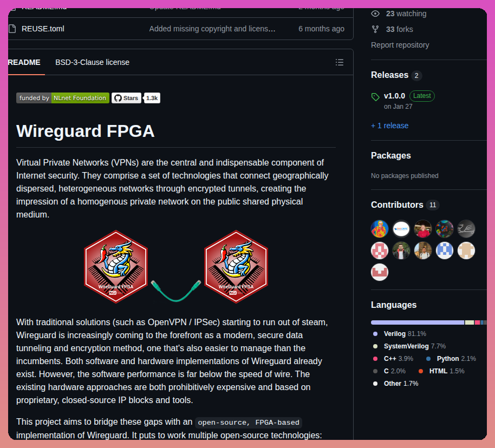The height and width of the screenshot is (448, 495).
Task: Click the Latest release label
Action: tap(422, 96)
